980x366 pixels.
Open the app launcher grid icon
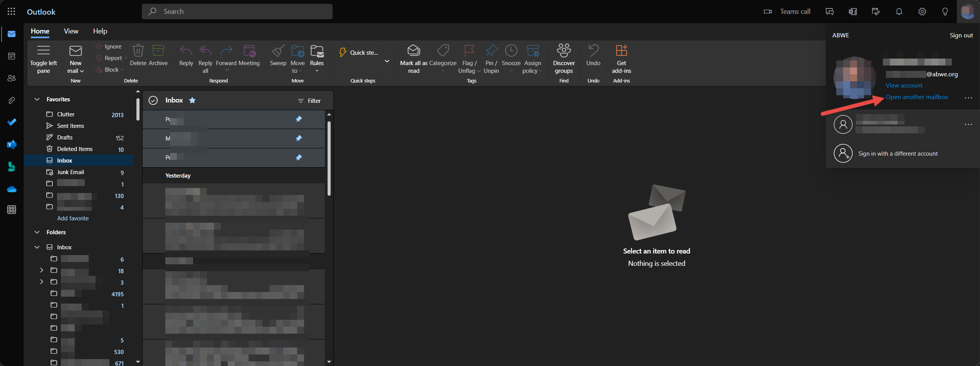12,12
